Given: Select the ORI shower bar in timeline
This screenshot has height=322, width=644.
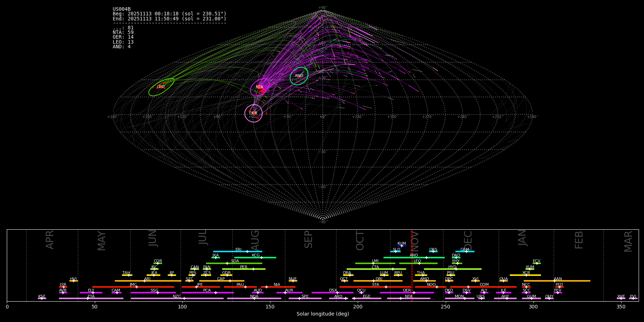Looking at the screenshot, I should point(378,281).
